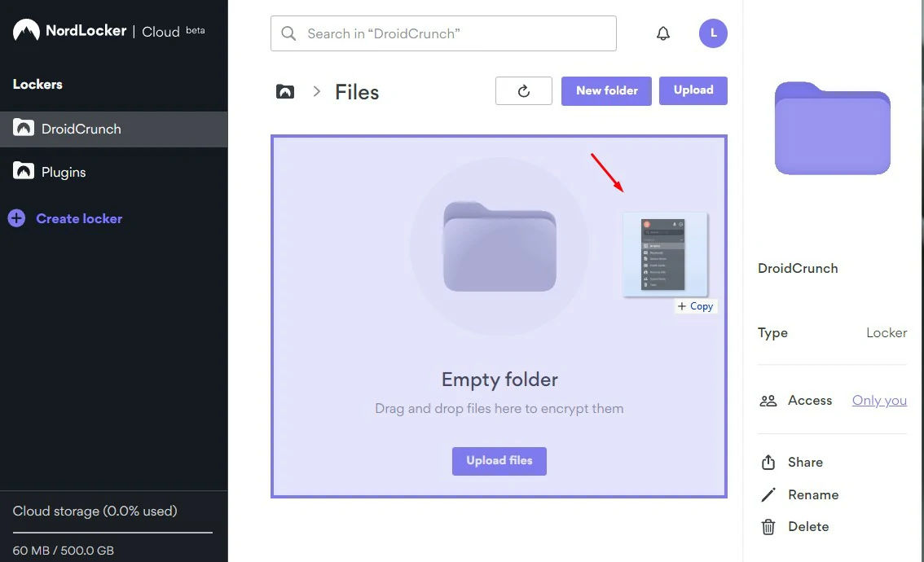Click the large folder icon in details panel

[832, 129]
